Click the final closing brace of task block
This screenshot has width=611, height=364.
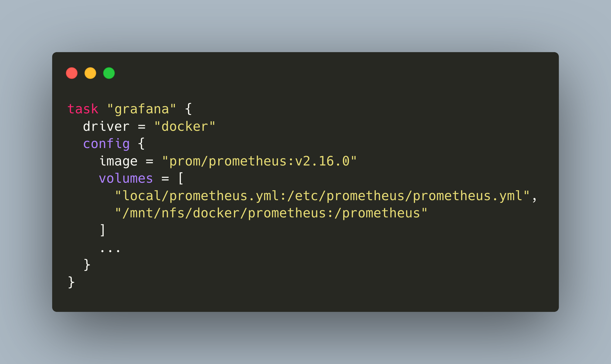tap(71, 283)
